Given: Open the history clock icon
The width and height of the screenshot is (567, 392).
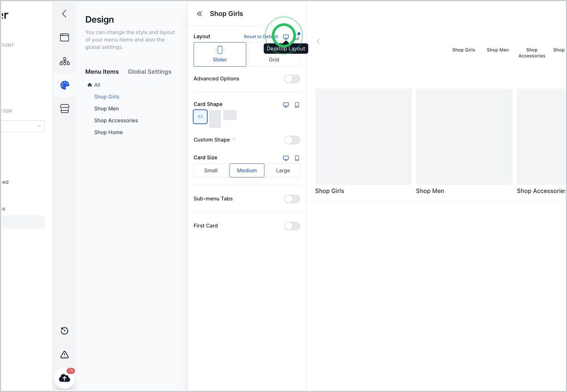Looking at the screenshot, I should click(x=65, y=331).
